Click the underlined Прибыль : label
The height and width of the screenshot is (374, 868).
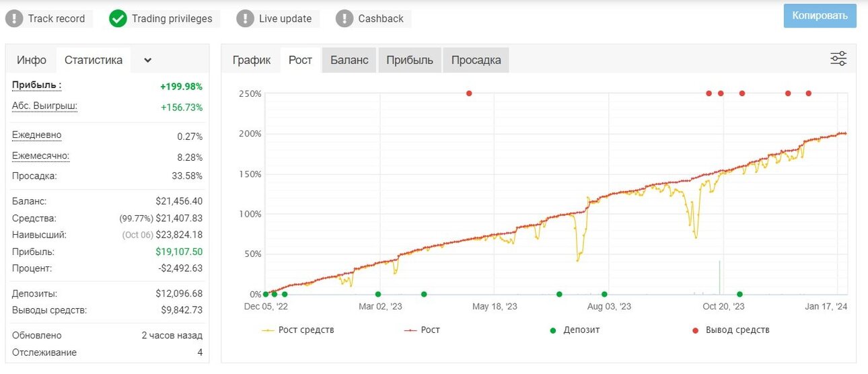point(37,85)
